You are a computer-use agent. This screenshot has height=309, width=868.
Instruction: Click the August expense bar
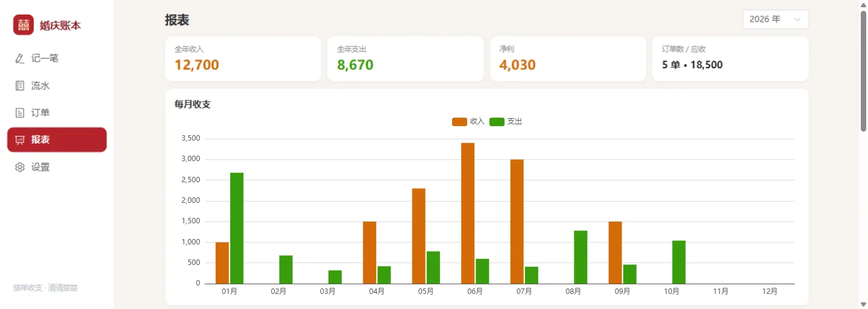[580, 257]
